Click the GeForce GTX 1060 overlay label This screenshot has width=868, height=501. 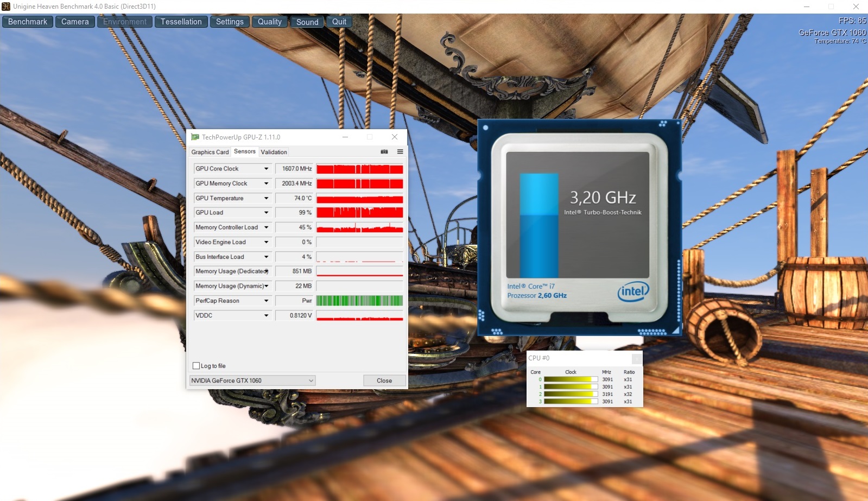832,33
